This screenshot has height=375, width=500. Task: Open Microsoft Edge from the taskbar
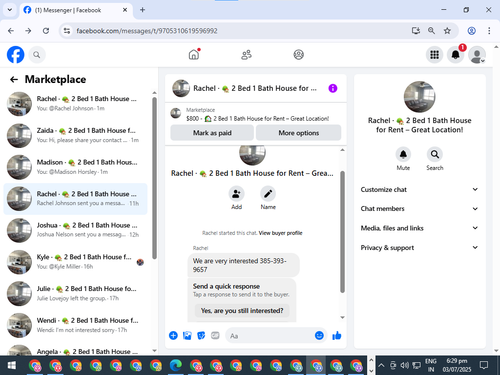(176, 365)
